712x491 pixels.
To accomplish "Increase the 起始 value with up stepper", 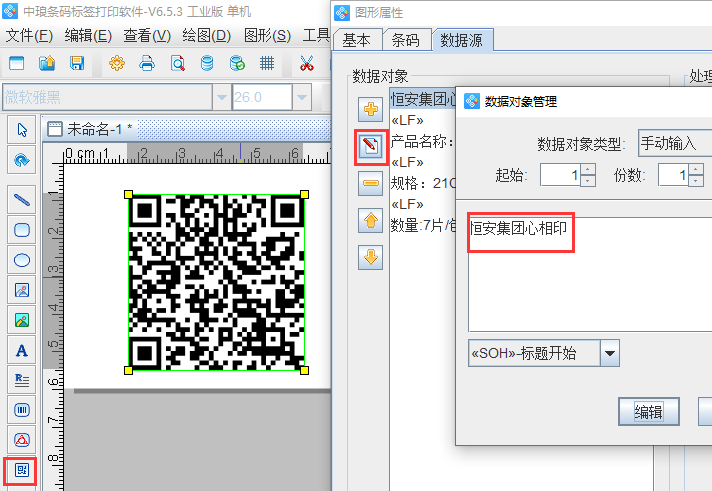I will coord(588,169).
